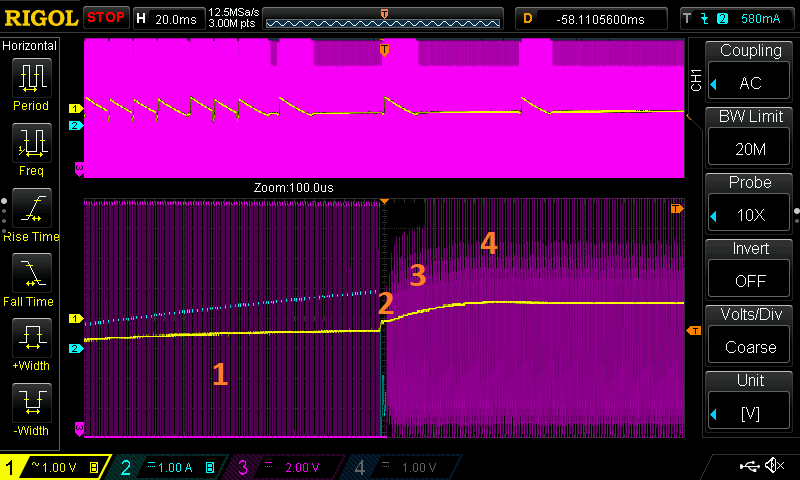Select the Rise Time measurement icon

[32, 208]
